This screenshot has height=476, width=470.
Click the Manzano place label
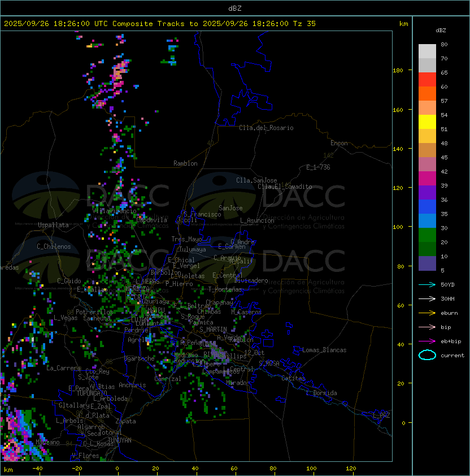(47, 442)
